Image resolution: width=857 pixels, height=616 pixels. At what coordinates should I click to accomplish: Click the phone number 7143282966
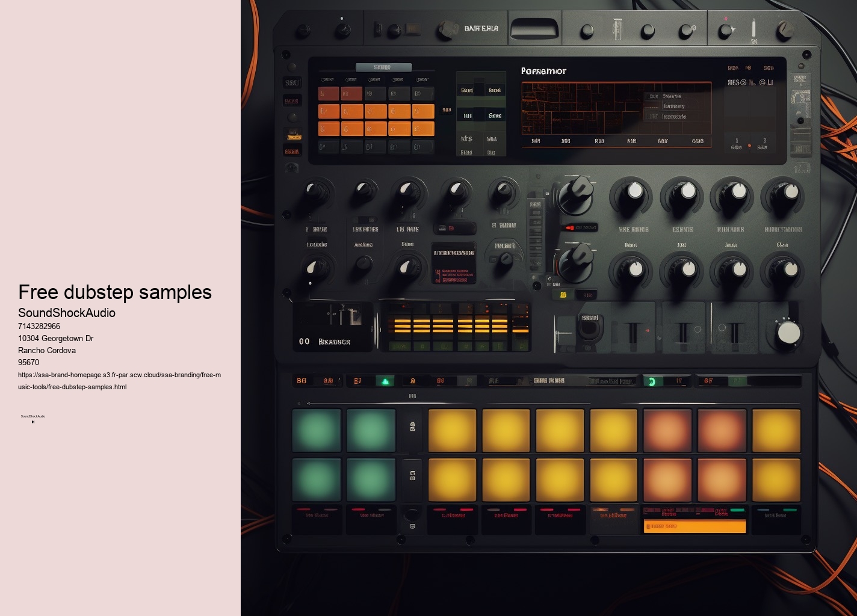click(x=39, y=326)
